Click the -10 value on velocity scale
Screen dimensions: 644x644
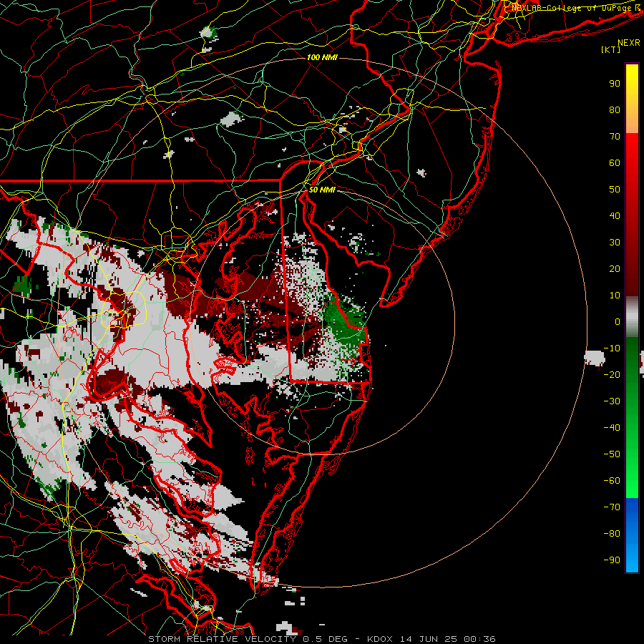click(612, 348)
